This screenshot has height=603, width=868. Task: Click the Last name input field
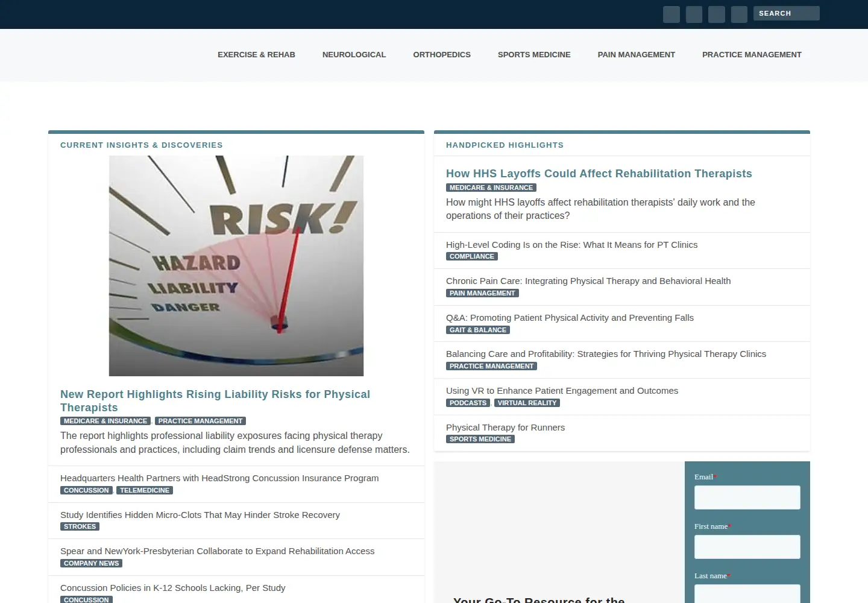[747, 593]
